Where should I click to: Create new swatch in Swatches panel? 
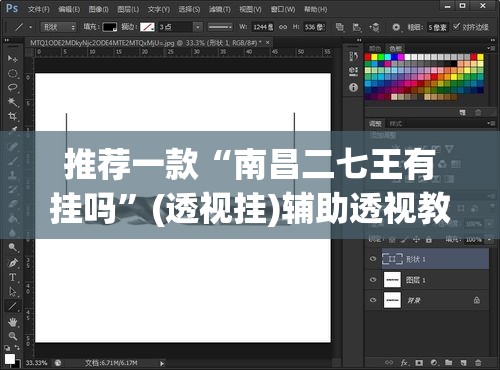[463, 113]
